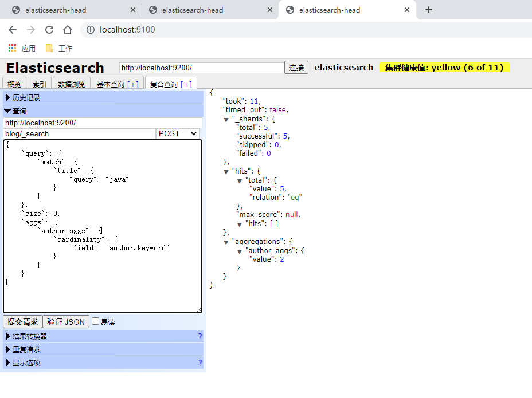
Task: Click the elasticsearch cluster name label
Action: (344, 68)
